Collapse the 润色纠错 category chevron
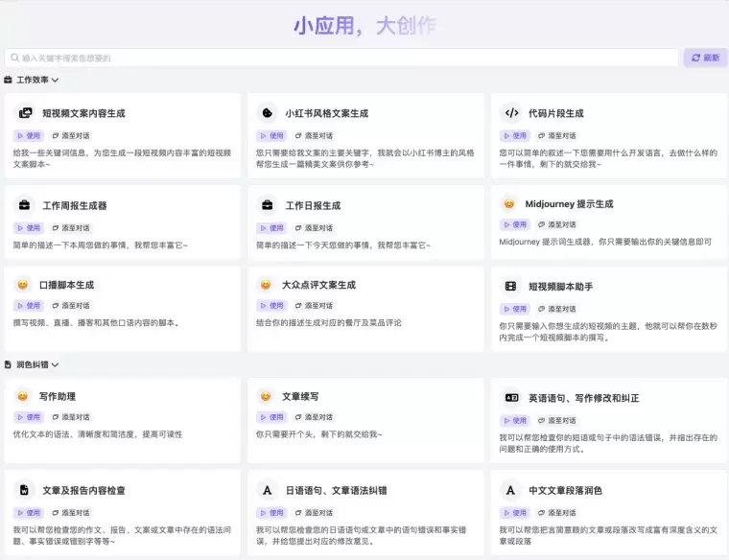The image size is (729, 560). tap(55, 364)
